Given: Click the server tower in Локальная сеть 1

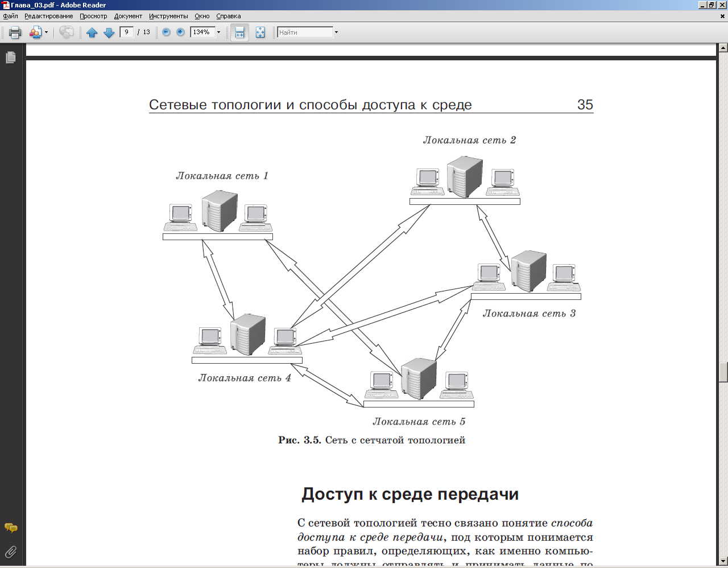Looking at the screenshot, I should tap(220, 211).
